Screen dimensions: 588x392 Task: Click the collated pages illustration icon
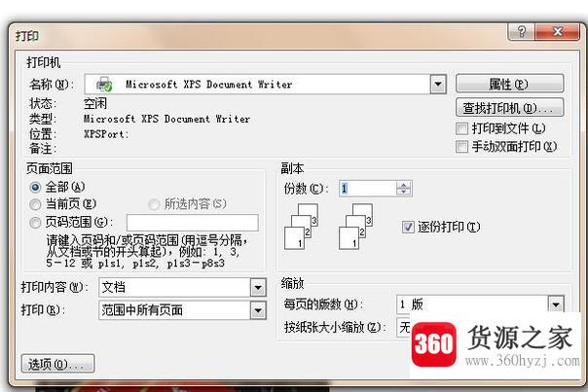tap(329, 227)
